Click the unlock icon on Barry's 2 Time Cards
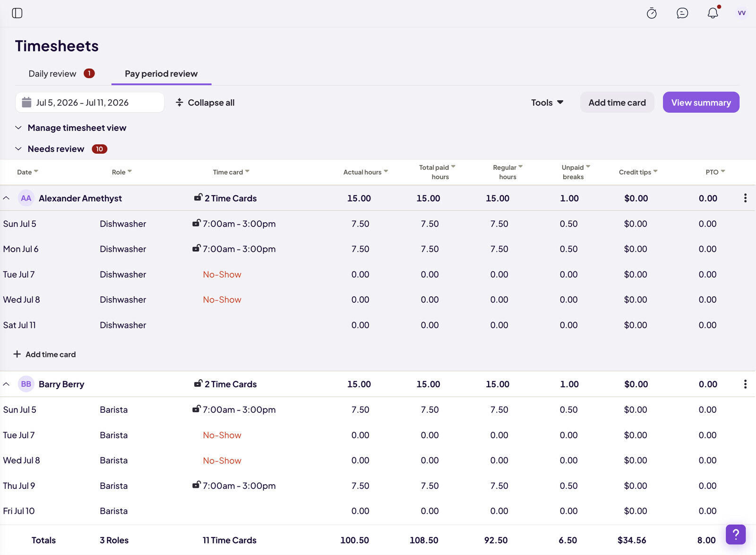Viewport: 756px width, 555px height. point(198,383)
